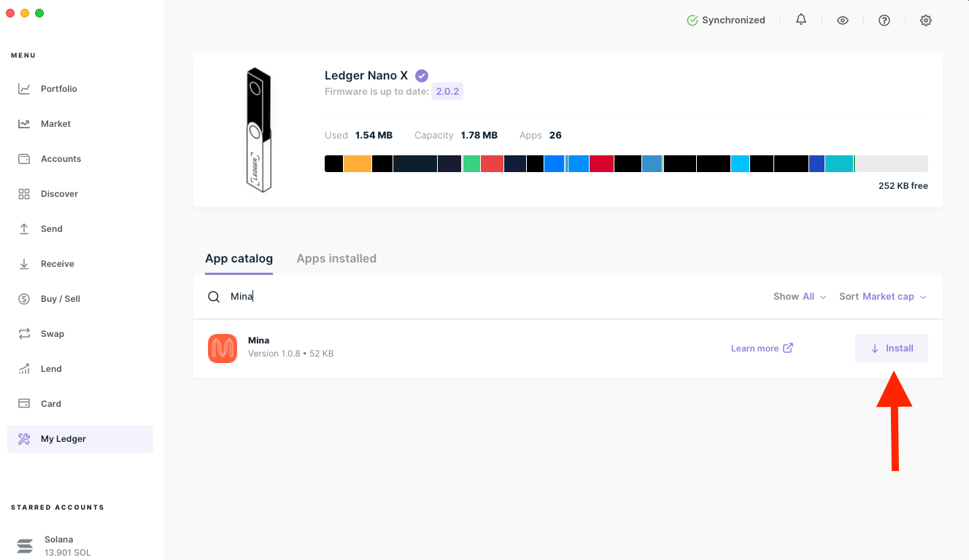Image resolution: width=969 pixels, height=560 pixels.
Task: Open Lend menu item
Action: 80,369
